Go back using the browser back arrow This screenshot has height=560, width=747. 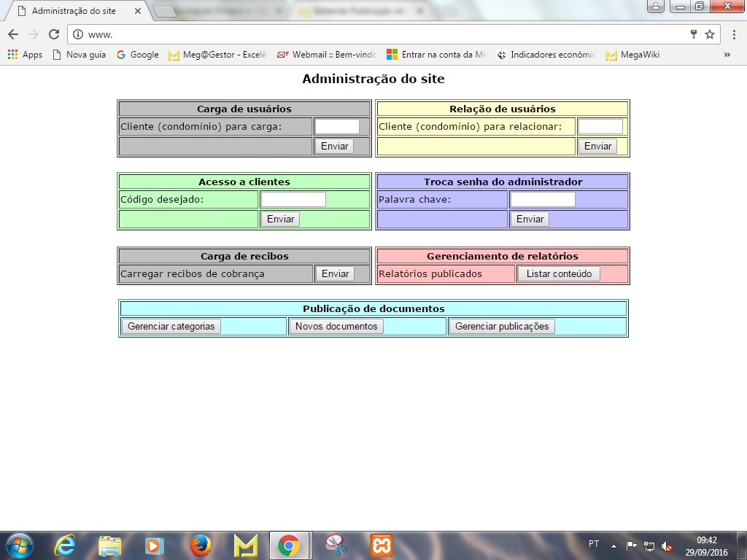click(x=13, y=34)
